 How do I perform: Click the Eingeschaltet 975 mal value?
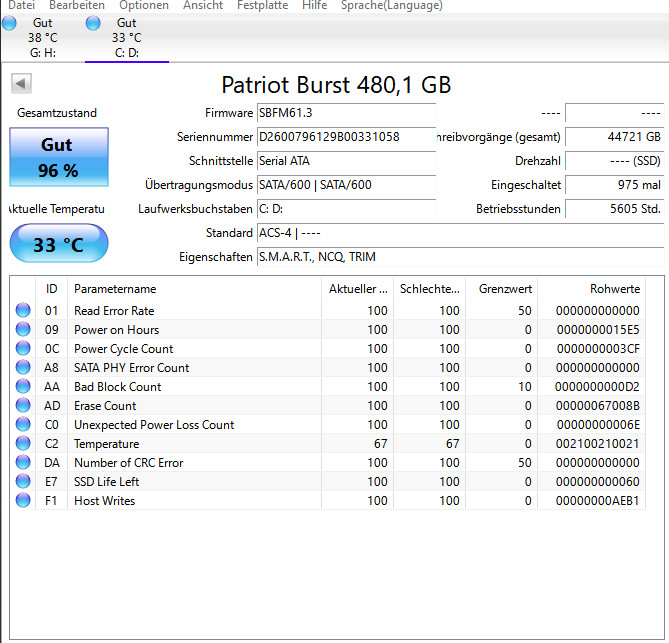(614, 185)
